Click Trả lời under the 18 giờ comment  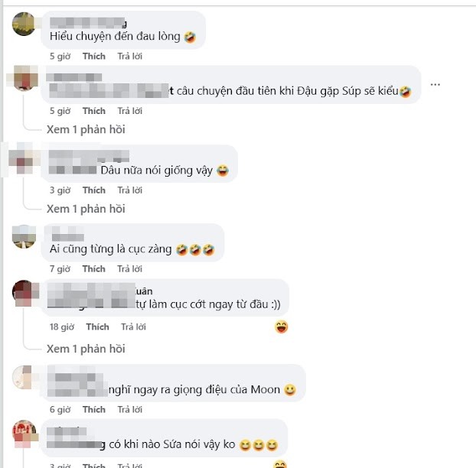click(134, 327)
